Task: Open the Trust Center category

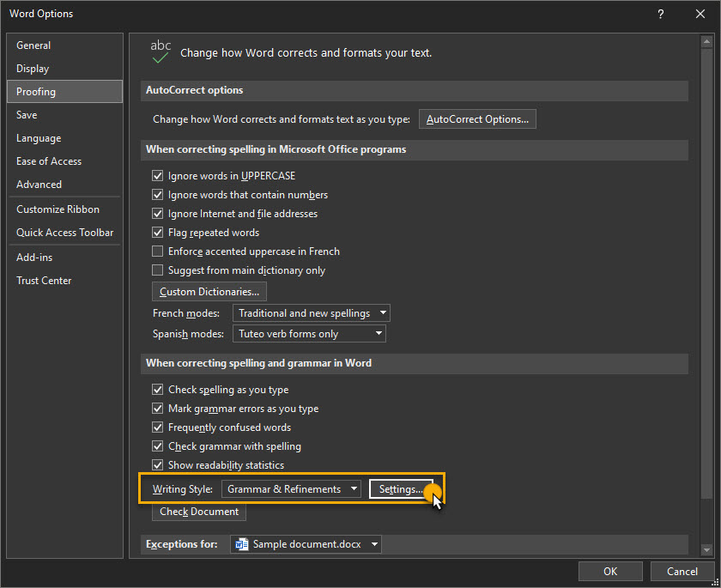Action: (65, 281)
